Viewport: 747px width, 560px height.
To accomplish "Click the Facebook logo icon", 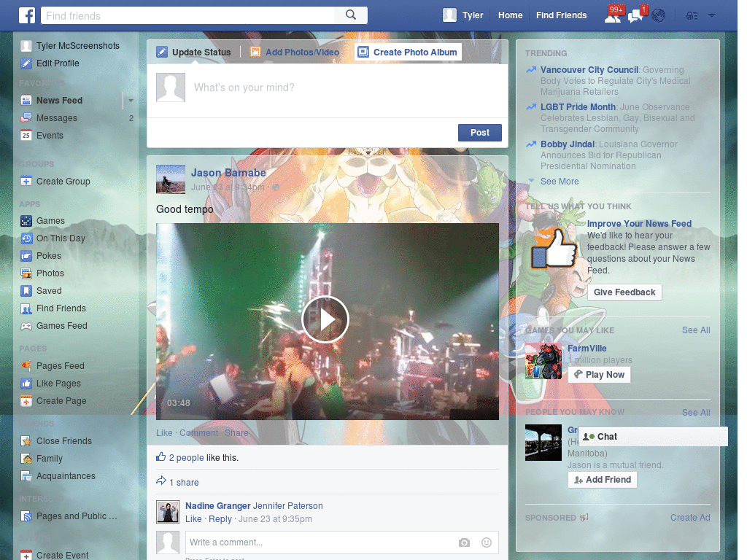I will [x=27, y=15].
